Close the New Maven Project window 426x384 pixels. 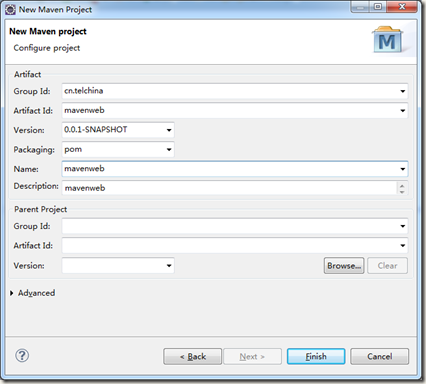[402, 7]
